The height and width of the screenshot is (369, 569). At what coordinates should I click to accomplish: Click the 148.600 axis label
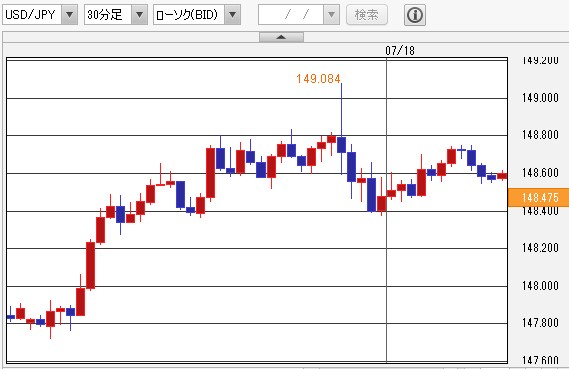pyautogui.click(x=540, y=173)
